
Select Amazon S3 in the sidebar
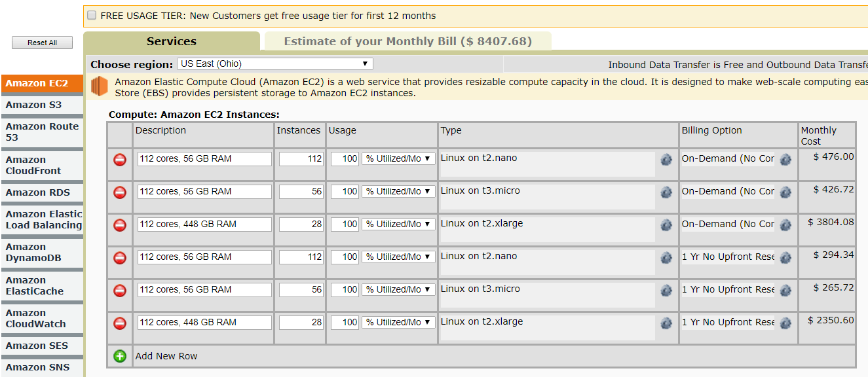click(43, 105)
